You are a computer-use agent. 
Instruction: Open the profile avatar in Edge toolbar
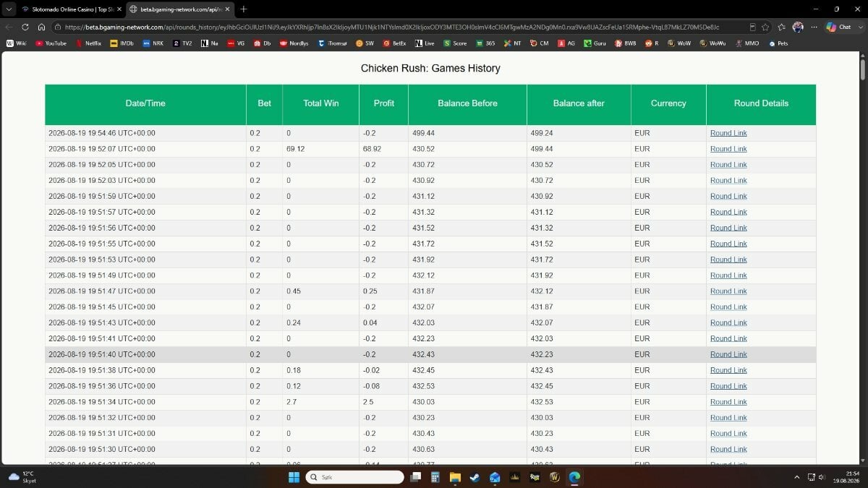[799, 27]
